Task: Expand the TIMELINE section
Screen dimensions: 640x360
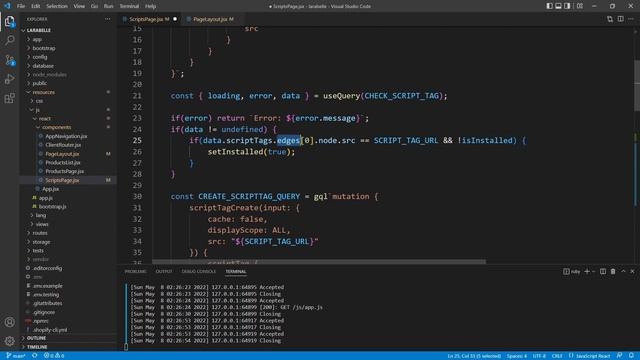Action: click(37, 347)
